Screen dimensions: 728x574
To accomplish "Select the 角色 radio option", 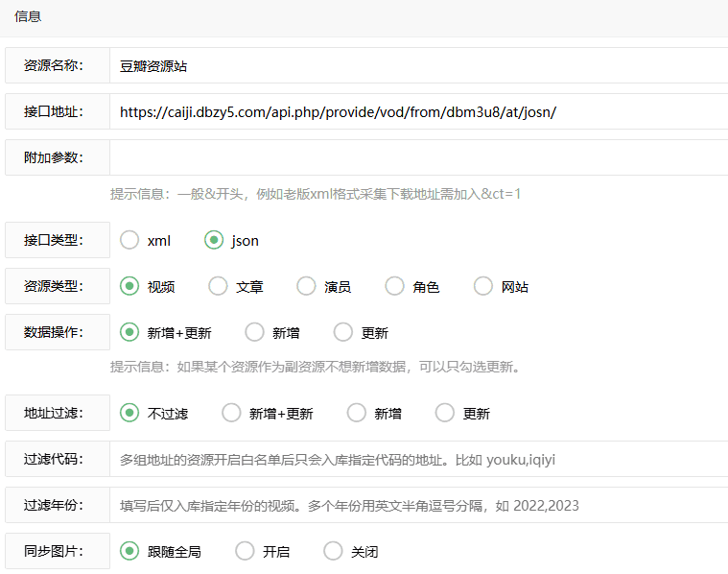I will [394, 287].
